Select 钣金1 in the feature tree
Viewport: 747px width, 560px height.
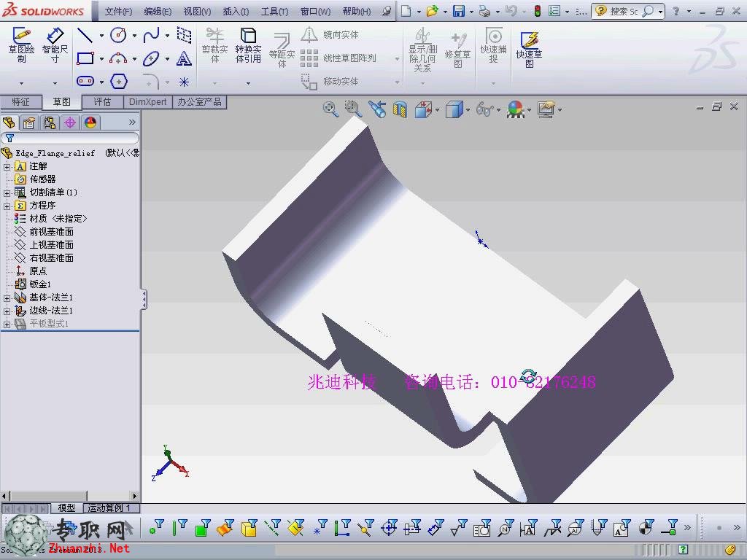coord(40,284)
